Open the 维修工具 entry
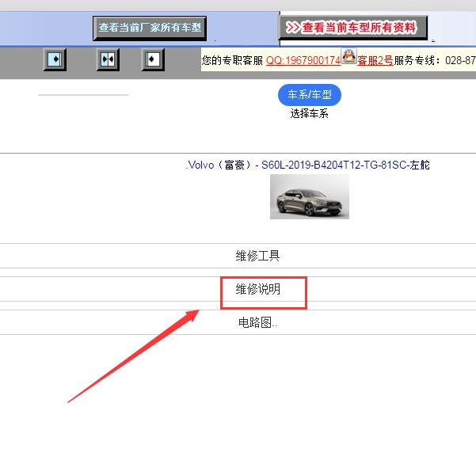Viewport: 476px width, 460px height. click(257, 256)
